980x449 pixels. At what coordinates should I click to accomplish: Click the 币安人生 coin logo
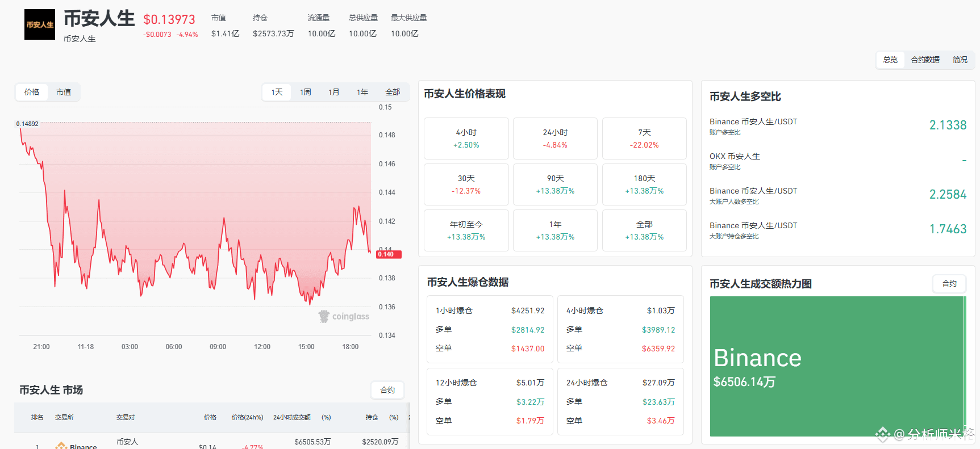pos(40,24)
